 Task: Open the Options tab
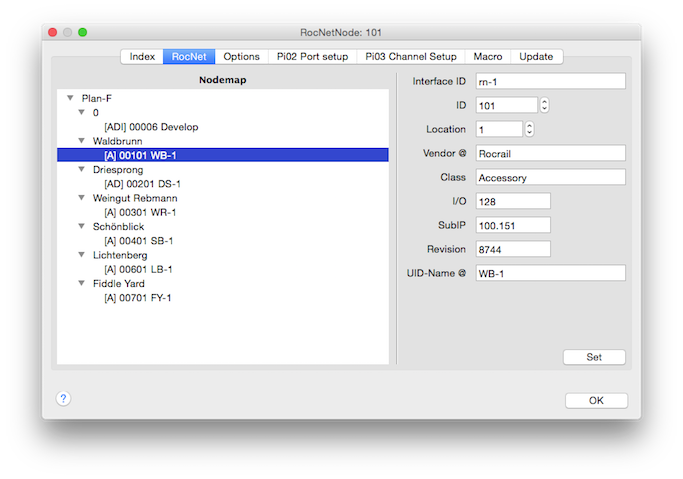(241, 57)
